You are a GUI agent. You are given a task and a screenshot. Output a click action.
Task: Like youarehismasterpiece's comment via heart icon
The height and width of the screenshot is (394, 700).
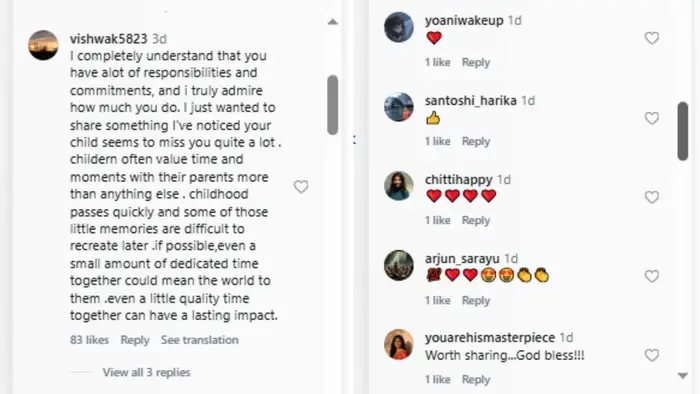point(652,355)
